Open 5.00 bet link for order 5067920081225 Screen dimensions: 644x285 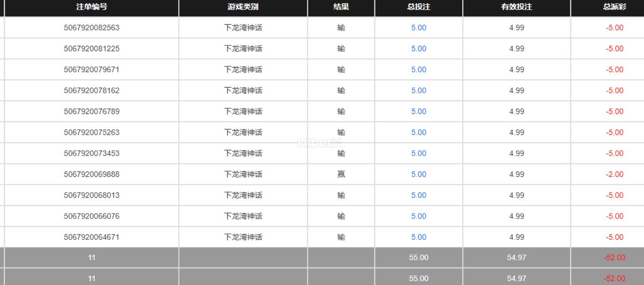[418, 49]
